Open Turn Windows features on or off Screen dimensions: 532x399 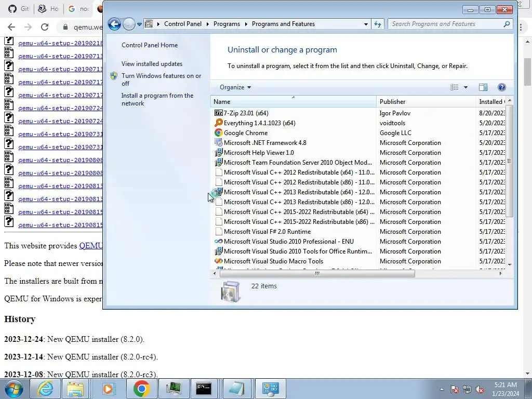pos(161,79)
